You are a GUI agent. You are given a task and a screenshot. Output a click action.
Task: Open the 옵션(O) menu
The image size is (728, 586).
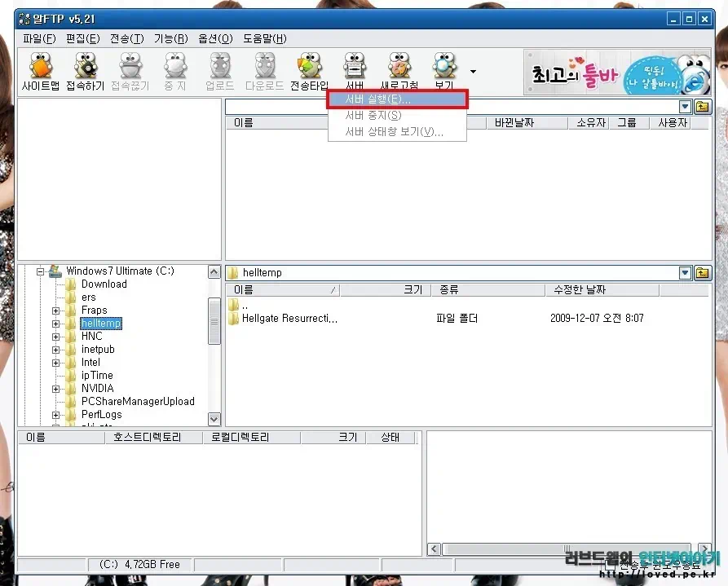tap(215, 38)
